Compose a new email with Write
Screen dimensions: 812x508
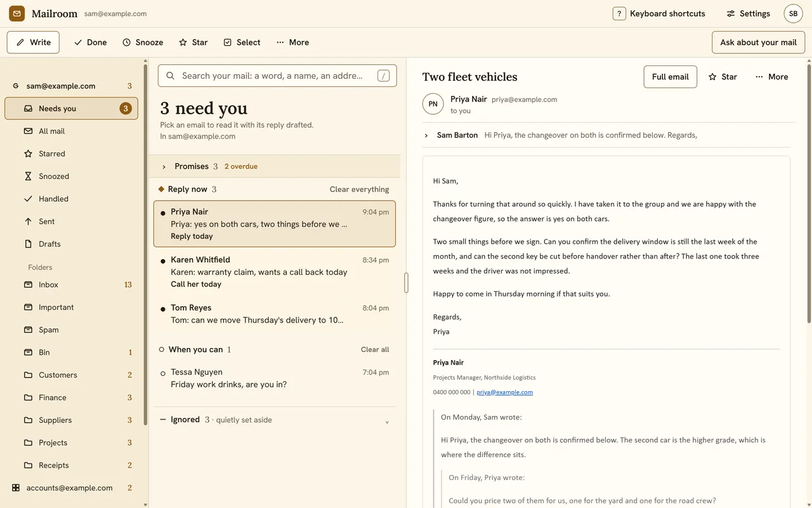(x=34, y=43)
